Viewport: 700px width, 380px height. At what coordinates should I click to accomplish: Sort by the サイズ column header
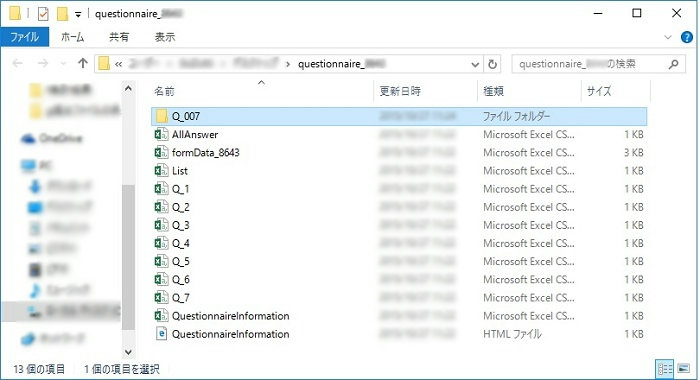click(599, 91)
